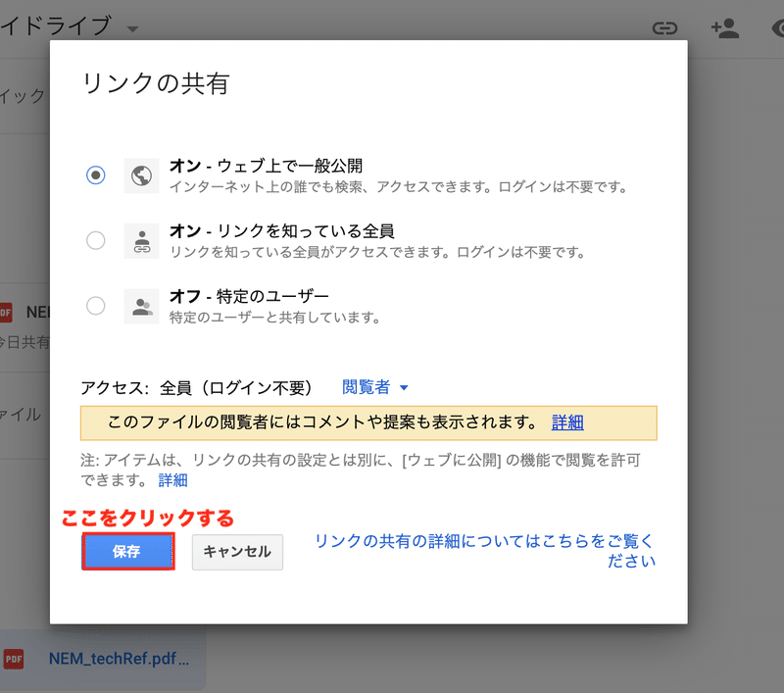Click the "オフ - 特定のユーザー" option title
This screenshot has width=784, height=693.
pyautogui.click(x=249, y=296)
